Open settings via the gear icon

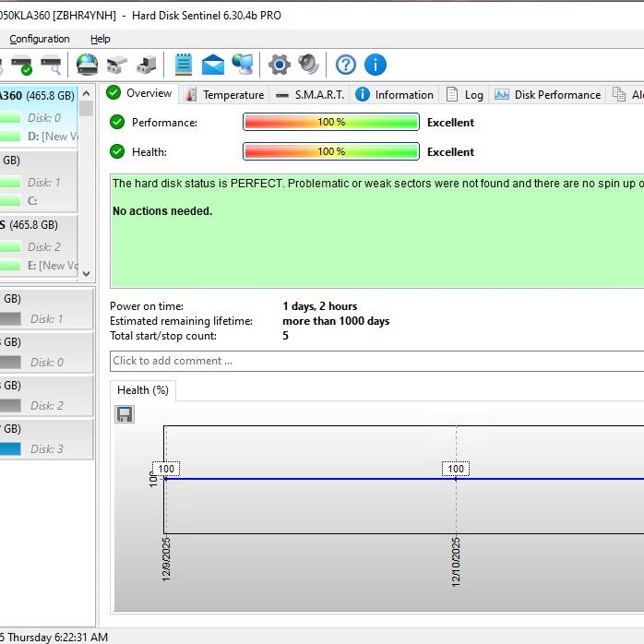(x=280, y=65)
